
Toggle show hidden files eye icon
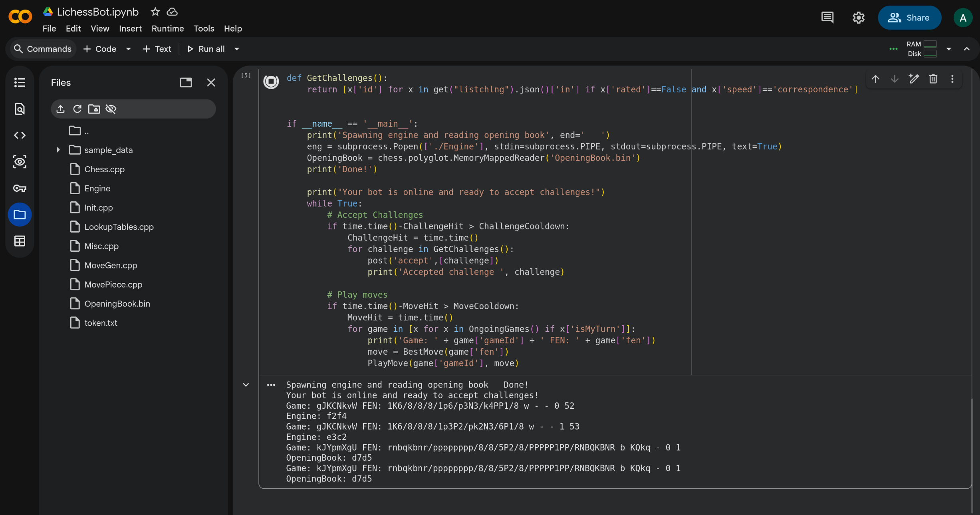111,109
